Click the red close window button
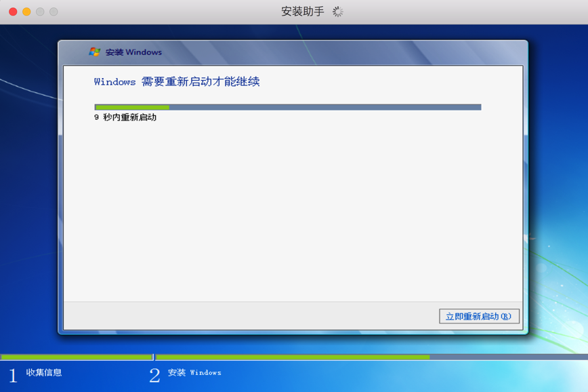The width and height of the screenshot is (588, 392). tap(13, 12)
